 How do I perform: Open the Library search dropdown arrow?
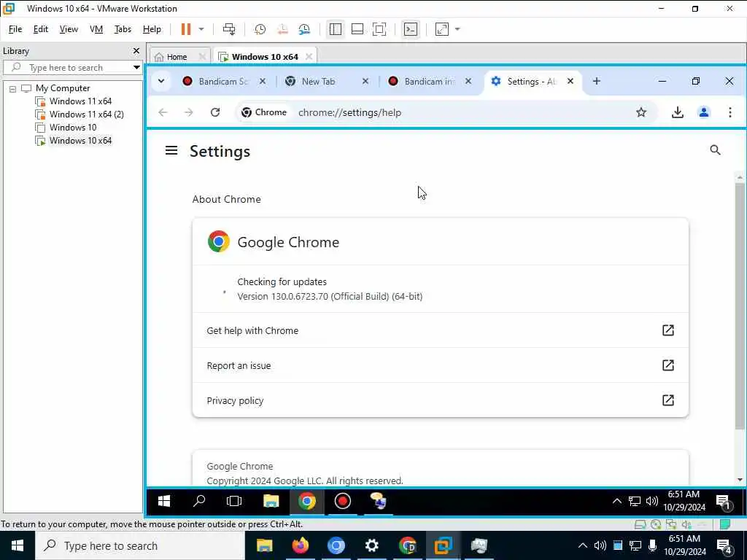click(136, 68)
